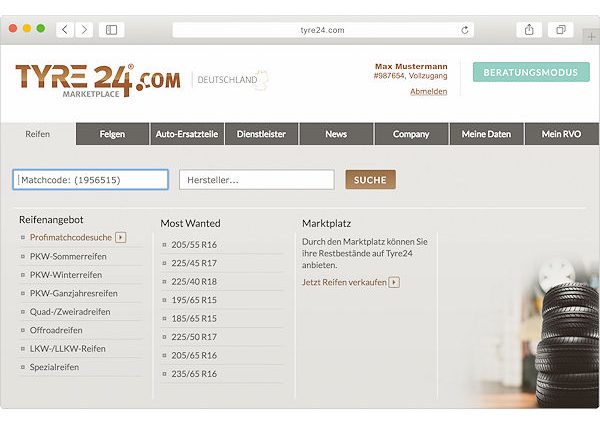Open the Safari share icon

529,29
